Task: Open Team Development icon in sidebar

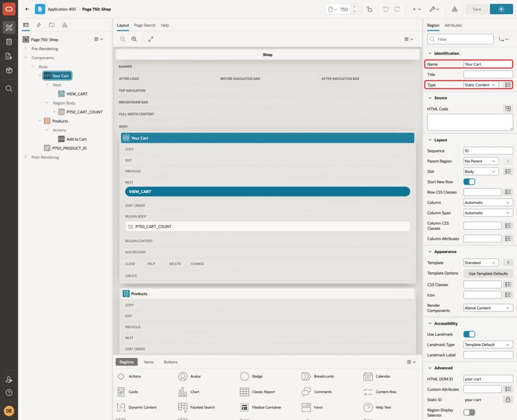Action: [9, 56]
